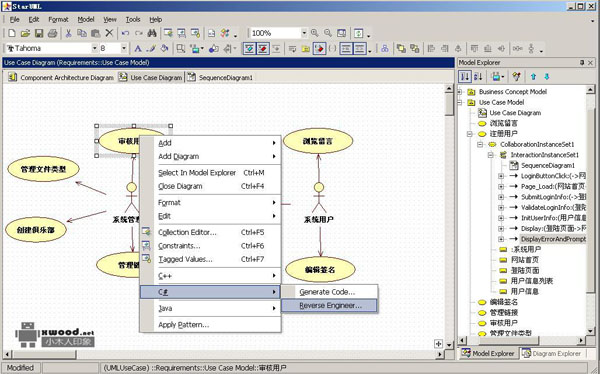Collapse the CollaborationInstanceSet1 node
Image resolution: width=600 pixels, height=374 pixels.
click(x=480, y=144)
